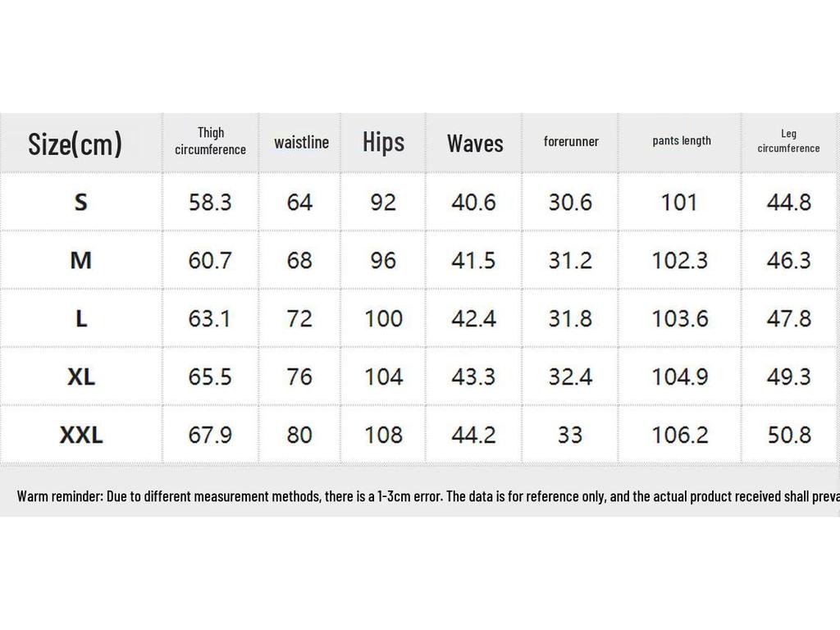The height and width of the screenshot is (630, 840).
Task: Click the pants length column header
Action: 682,140
